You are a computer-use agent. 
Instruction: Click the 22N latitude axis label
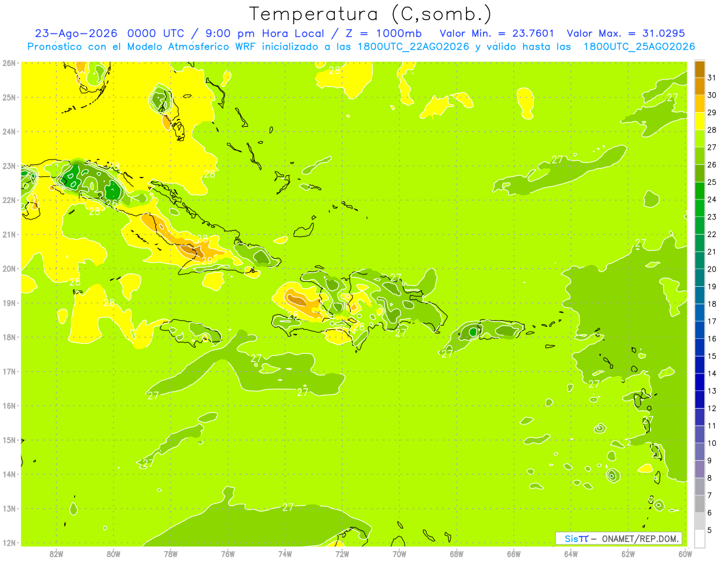[8, 200]
